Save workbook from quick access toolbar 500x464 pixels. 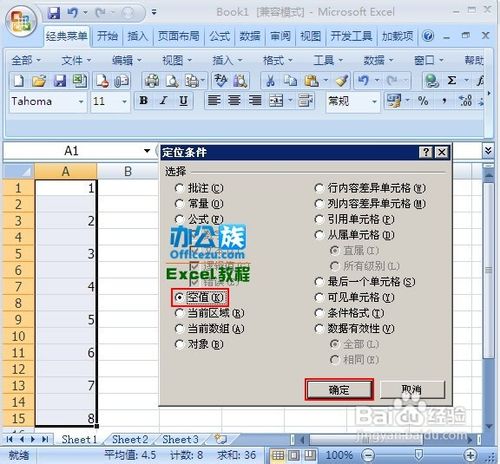(53, 13)
